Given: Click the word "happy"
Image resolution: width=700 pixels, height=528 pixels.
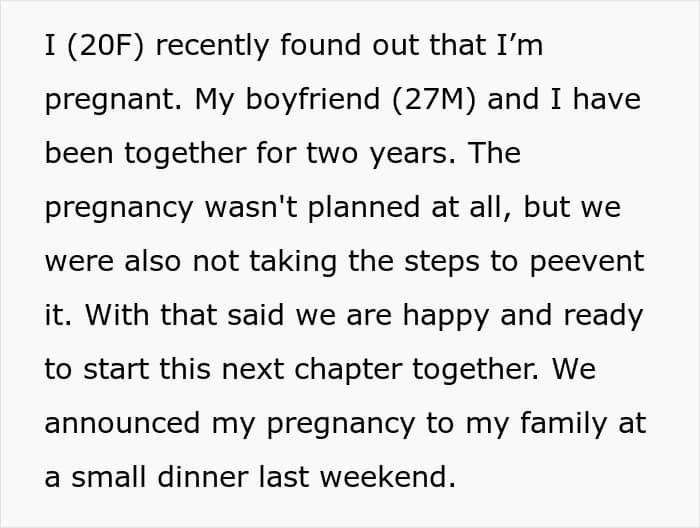Looking at the screenshot, I should point(446,316).
